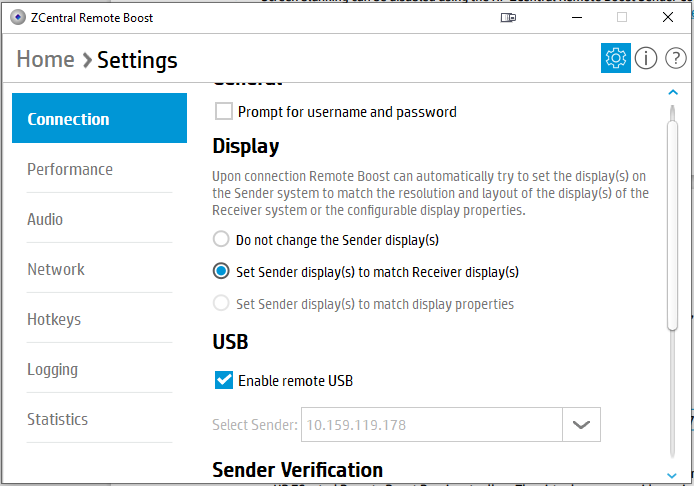Viewport: 694px width, 486px height.
Task: Select Do not change the Sender display(s)
Action: [x=221, y=239]
